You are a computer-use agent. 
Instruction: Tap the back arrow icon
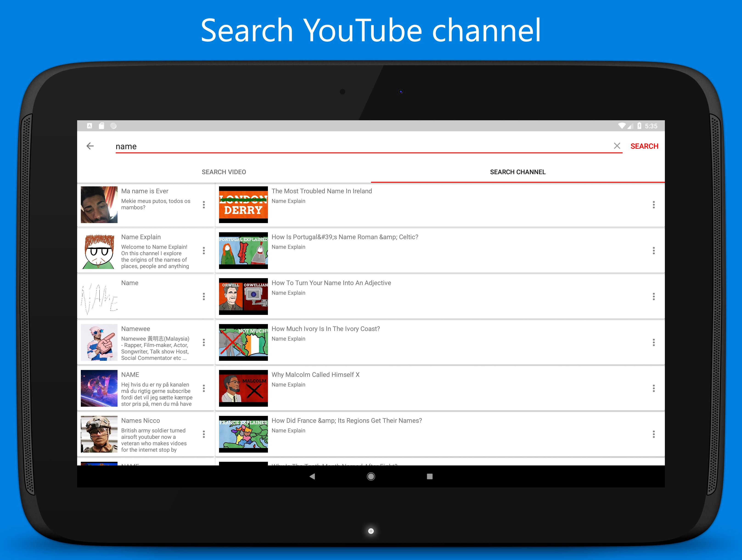pyautogui.click(x=90, y=146)
